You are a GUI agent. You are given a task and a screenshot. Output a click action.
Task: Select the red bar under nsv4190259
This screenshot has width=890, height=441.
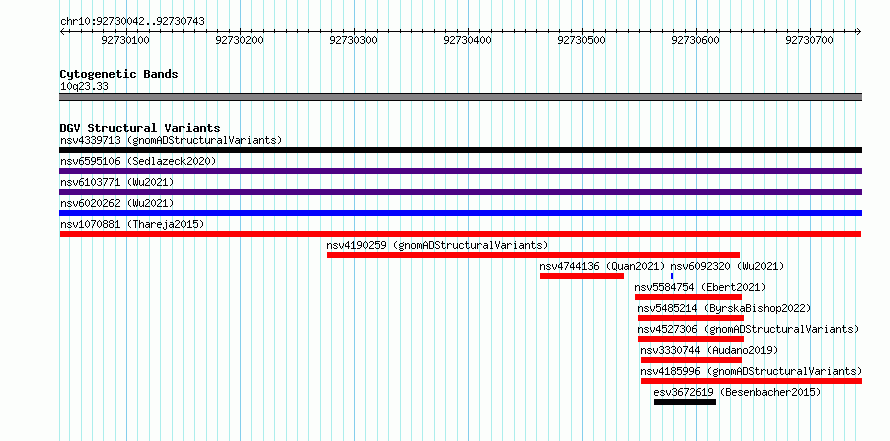coord(534,255)
